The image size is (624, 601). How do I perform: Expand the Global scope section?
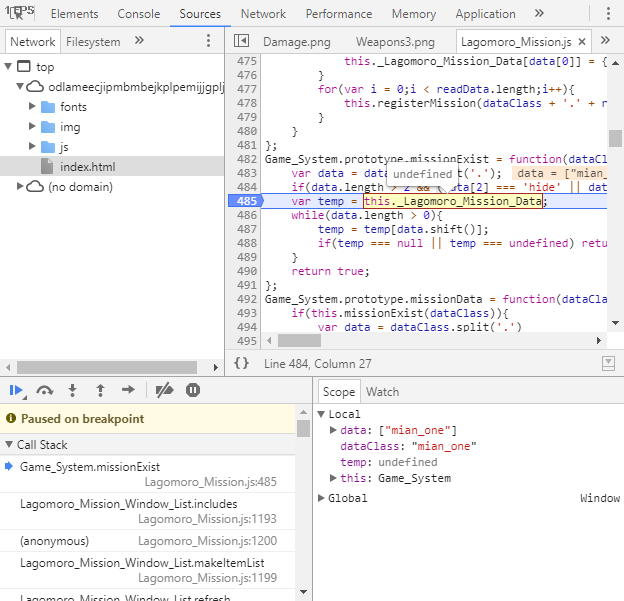click(321, 498)
